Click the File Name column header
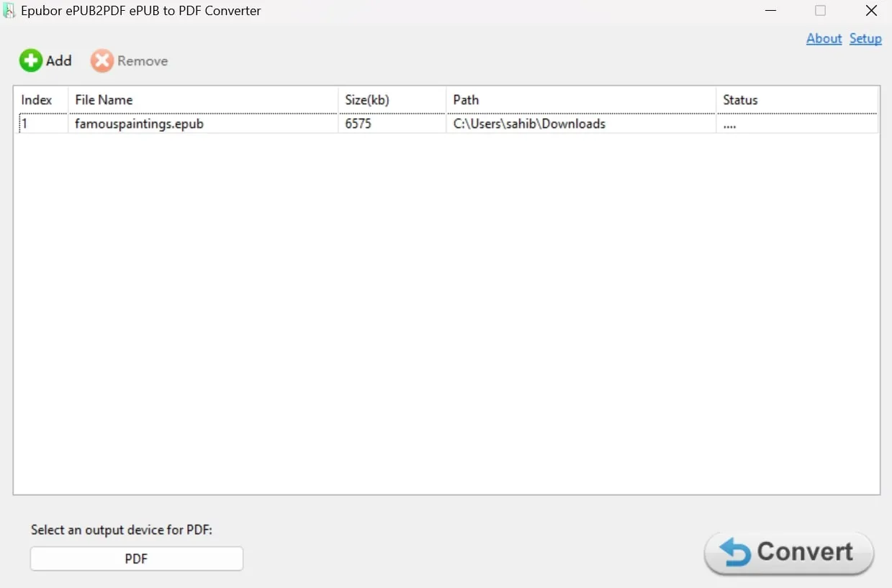The width and height of the screenshot is (892, 588). (x=103, y=99)
